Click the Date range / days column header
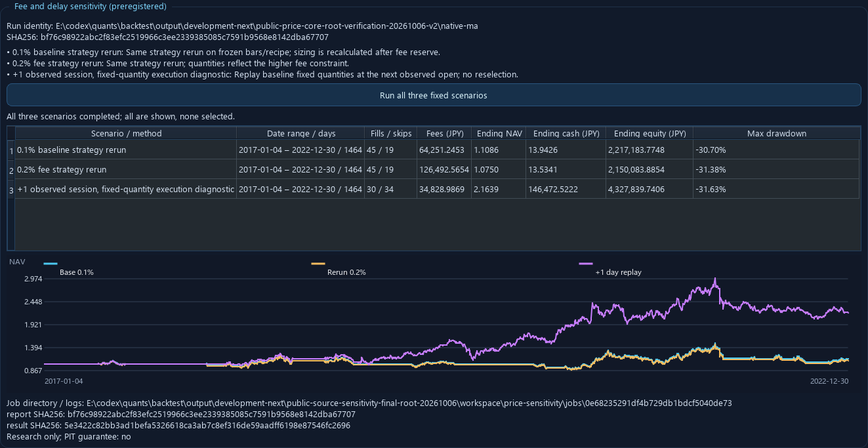This screenshot has width=868, height=448. (300, 133)
